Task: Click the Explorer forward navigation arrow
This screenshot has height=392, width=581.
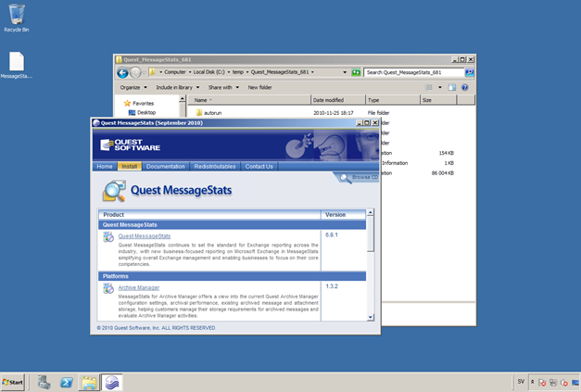Action: click(135, 72)
